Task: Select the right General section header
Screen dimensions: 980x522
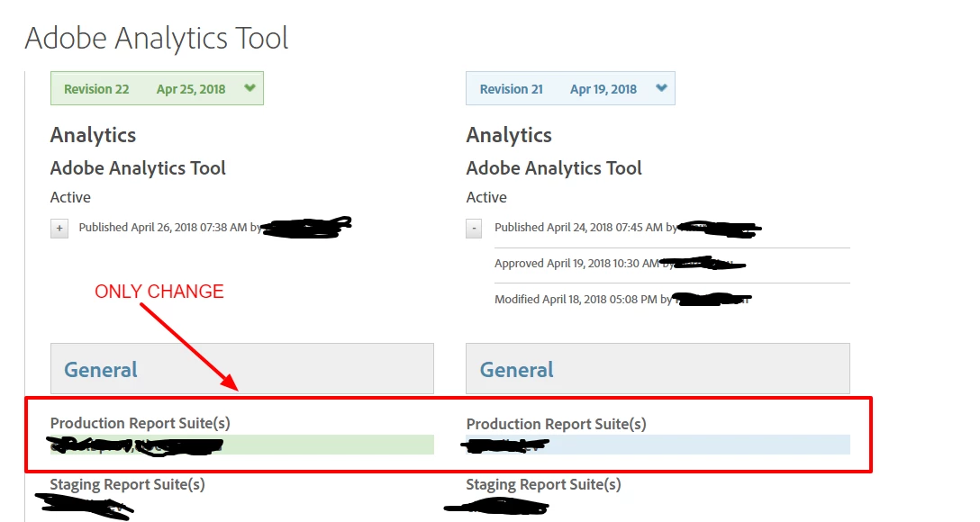Action: pos(658,368)
